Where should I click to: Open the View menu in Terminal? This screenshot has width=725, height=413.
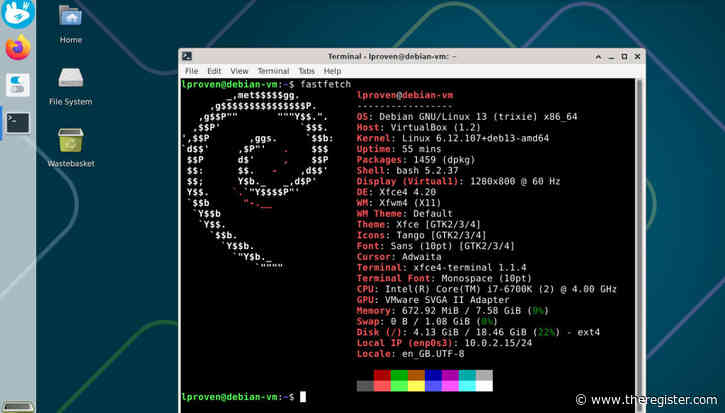239,71
